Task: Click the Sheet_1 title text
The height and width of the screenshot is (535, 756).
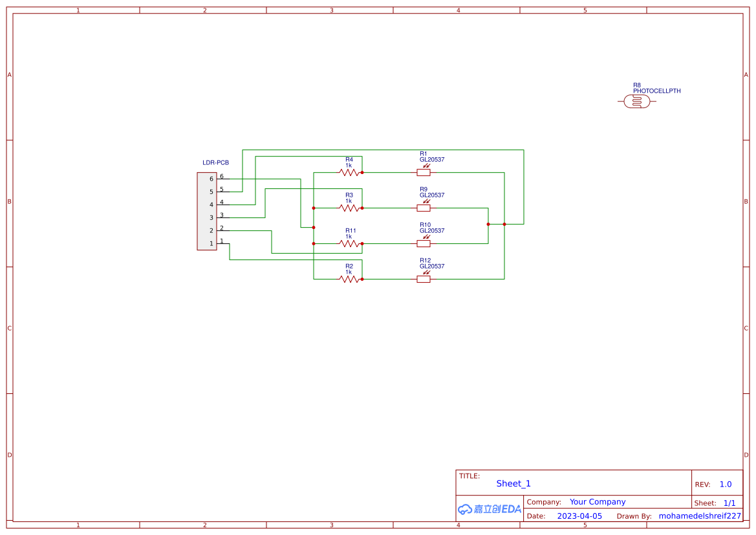Action: click(x=513, y=483)
